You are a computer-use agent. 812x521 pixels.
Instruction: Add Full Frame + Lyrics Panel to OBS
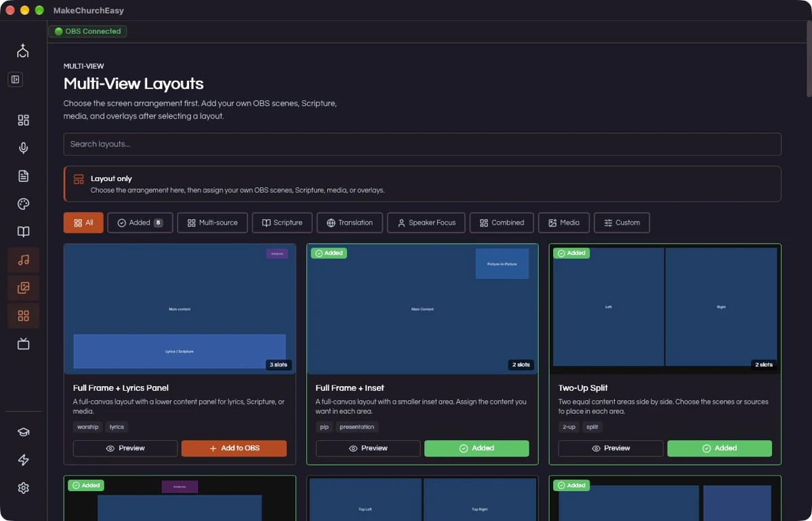(234, 448)
